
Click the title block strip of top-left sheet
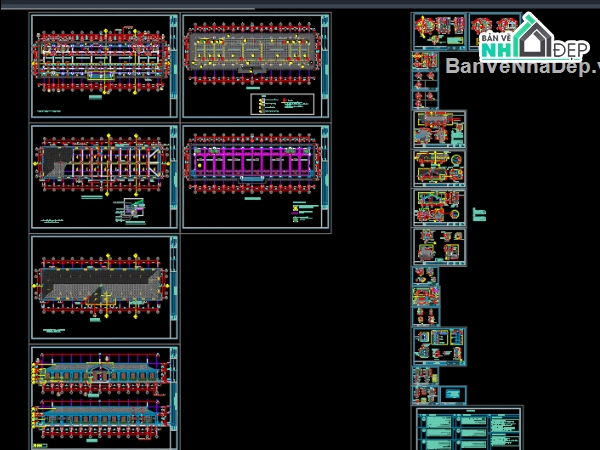pyautogui.click(x=174, y=66)
